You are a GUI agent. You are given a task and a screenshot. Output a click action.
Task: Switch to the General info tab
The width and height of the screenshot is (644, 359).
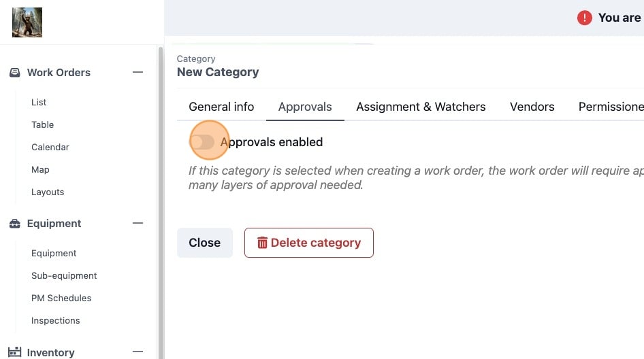[x=221, y=107]
